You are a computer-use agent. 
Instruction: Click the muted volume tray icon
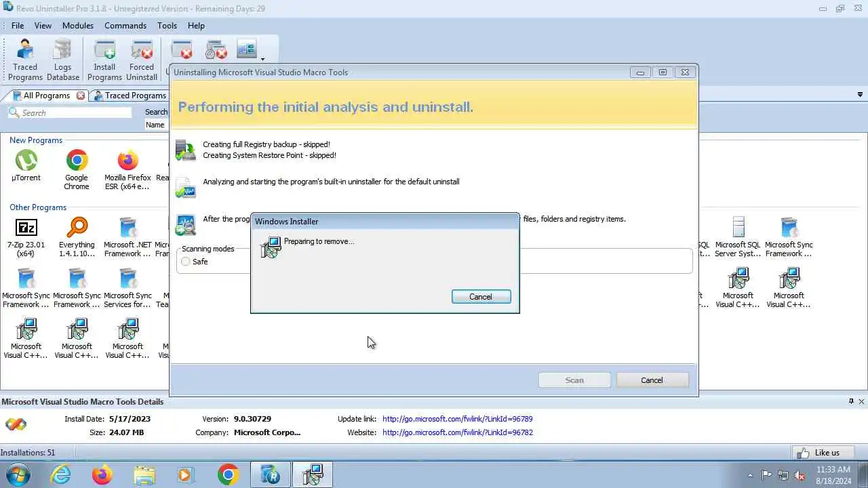800,475
